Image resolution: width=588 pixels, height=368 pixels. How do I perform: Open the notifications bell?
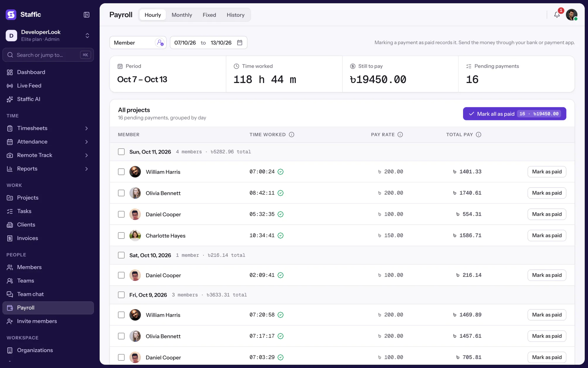[557, 15]
